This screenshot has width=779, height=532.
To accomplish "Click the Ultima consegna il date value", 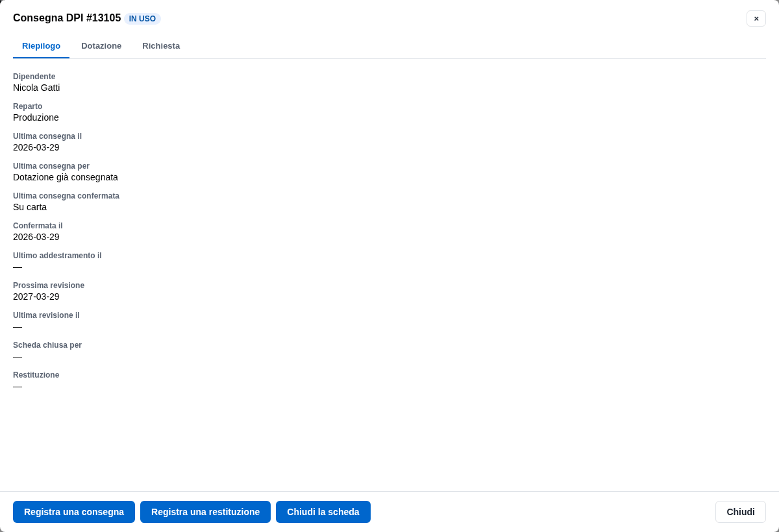I will [x=36, y=147].
